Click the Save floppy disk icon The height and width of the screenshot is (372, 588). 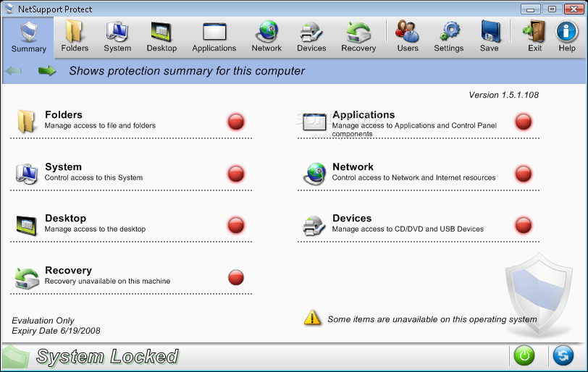pos(490,31)
